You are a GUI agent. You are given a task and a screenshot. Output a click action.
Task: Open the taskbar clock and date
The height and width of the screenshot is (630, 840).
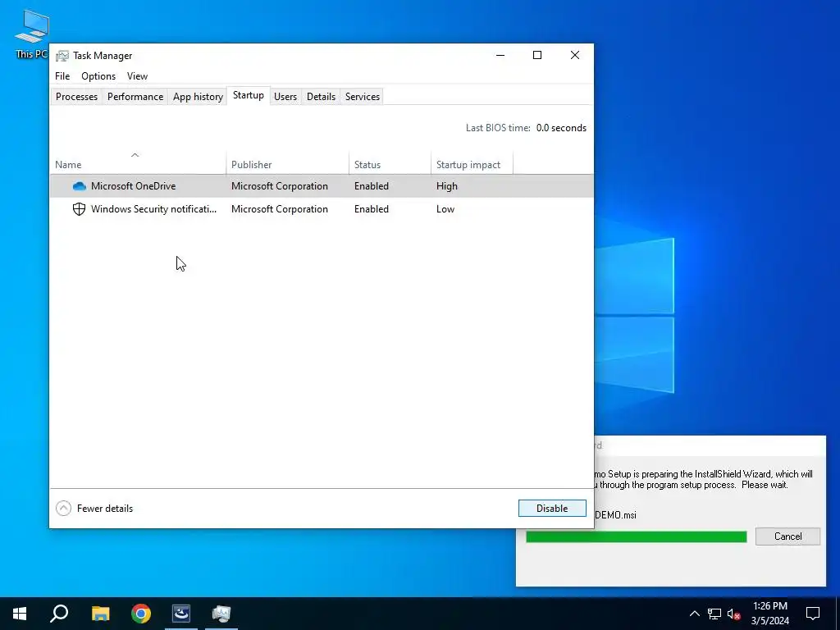click(769, 614)
